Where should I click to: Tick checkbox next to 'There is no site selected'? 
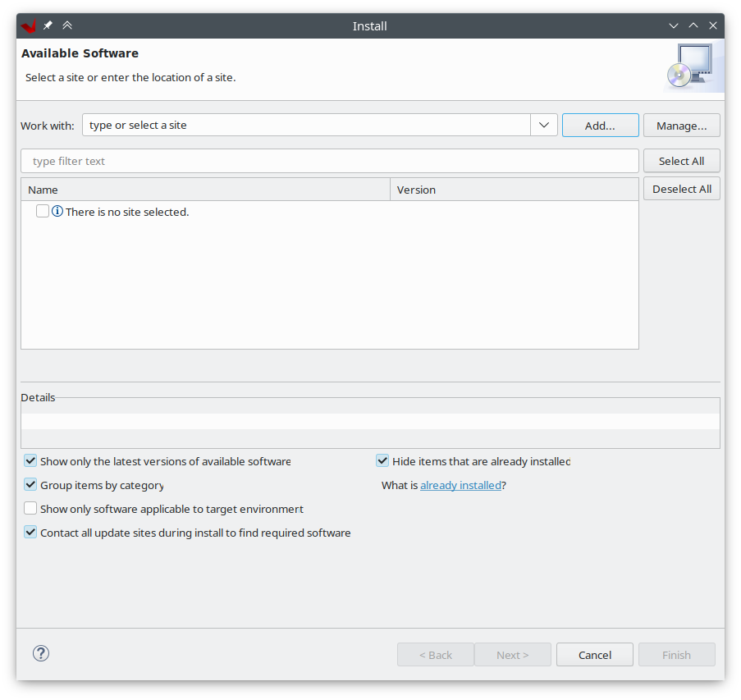[43, 211]
